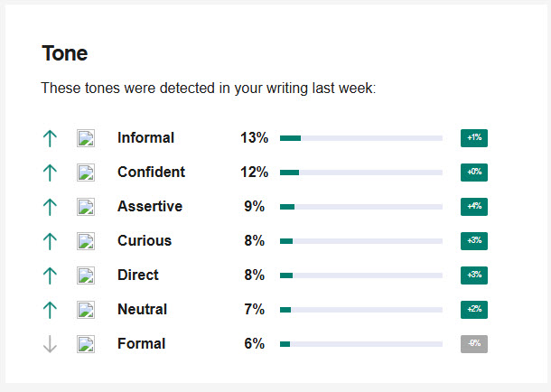
Task: Click the emoji image next to Informal
Action: [86, 138]
